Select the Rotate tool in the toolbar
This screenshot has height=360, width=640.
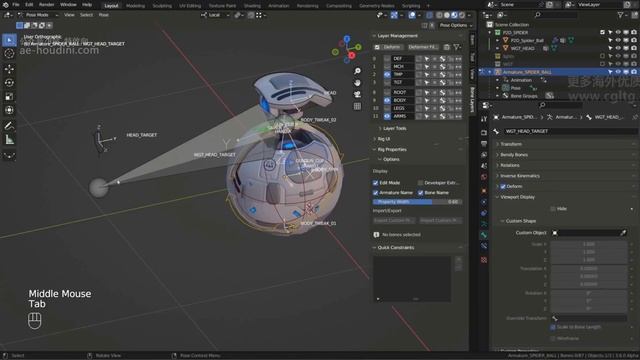click(9, 83)
